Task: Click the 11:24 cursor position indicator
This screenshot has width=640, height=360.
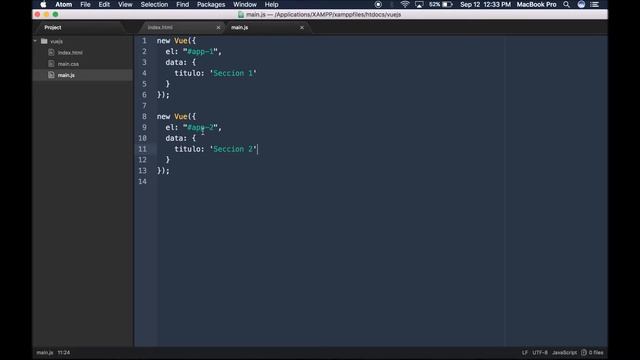Action: point(64,353)
